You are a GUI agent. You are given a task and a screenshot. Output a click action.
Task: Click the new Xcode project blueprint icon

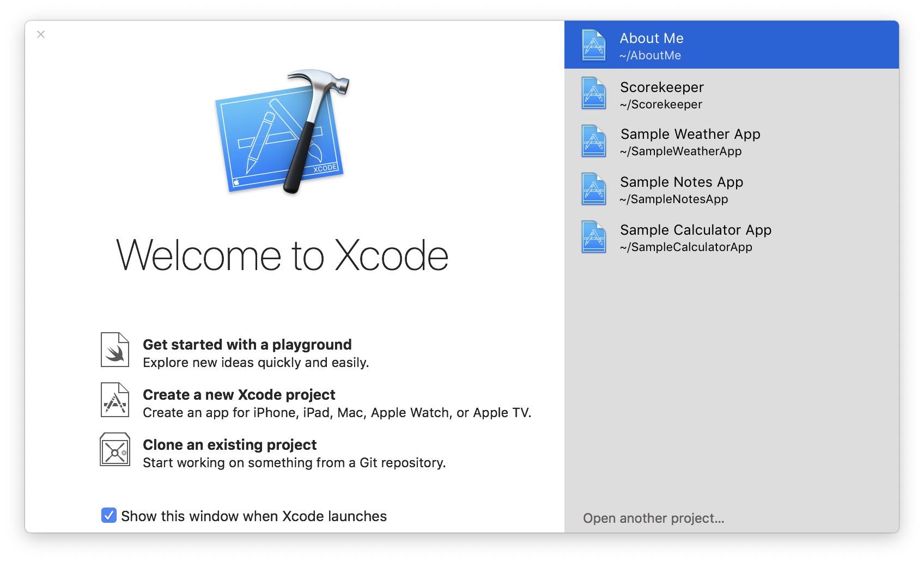click(115, 400)
